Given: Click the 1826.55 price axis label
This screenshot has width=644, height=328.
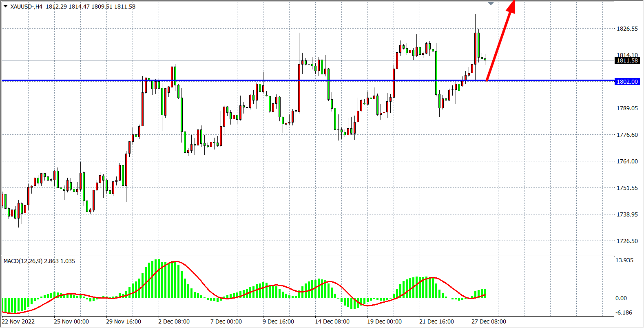Looking at the screenshot, I should 627,29.
